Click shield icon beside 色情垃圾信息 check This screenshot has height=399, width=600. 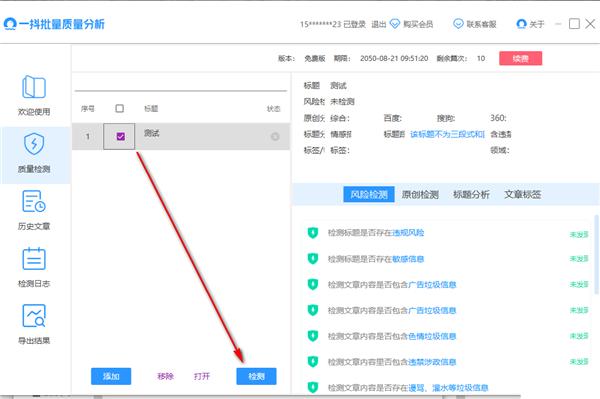[x=313, y=336]
